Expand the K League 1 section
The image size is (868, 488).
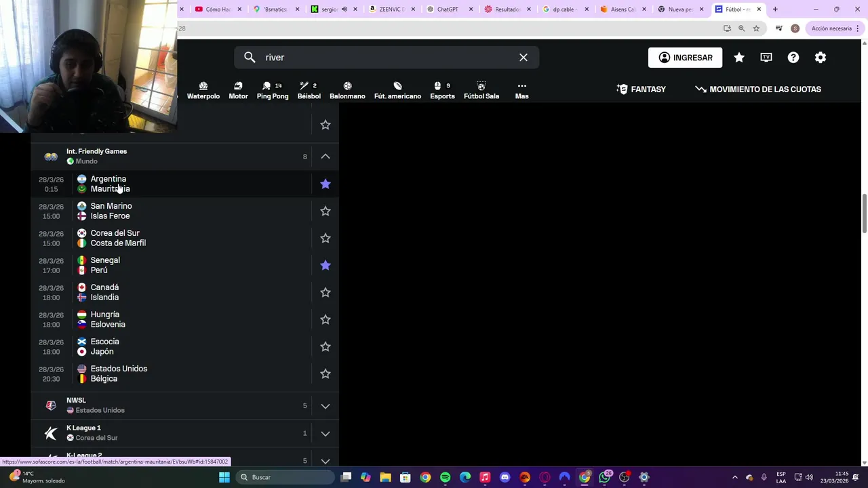coord(325,433)
